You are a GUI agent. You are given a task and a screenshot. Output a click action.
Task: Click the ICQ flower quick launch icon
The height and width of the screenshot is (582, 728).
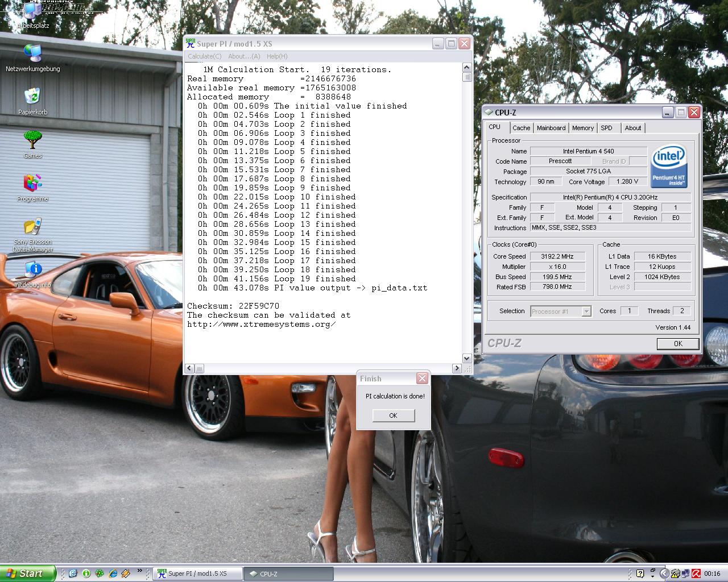point(100,573)
